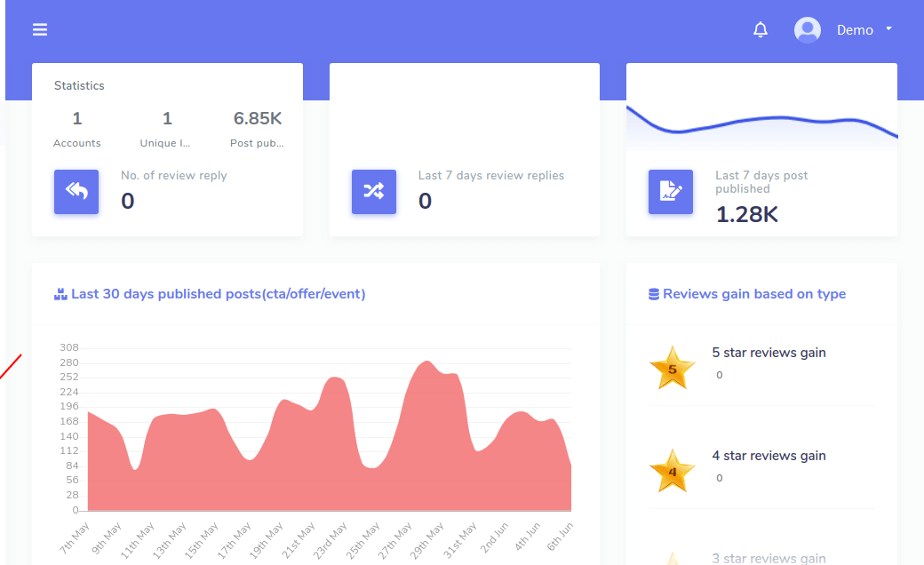The height and width of the screenshot is (565, 924).
Task: Click the Last 30 days published posts heading
Action: [218, 294]
